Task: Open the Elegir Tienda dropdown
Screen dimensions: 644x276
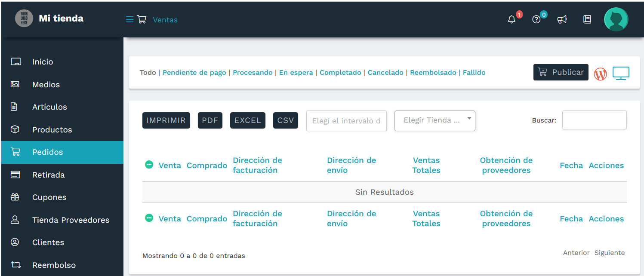Action: (434, 120)
